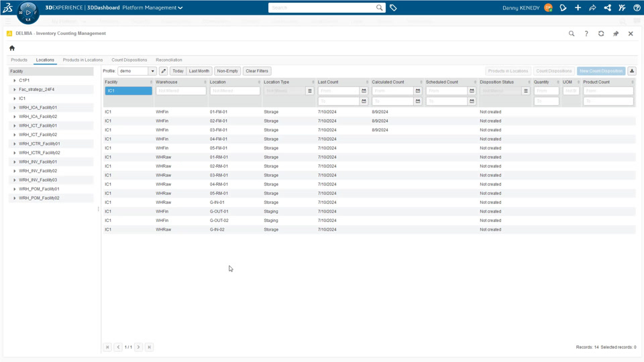This screenshot has height=362, width=644.
Task: Click the widget question mark help icon
Action: [x=586, y=34]
